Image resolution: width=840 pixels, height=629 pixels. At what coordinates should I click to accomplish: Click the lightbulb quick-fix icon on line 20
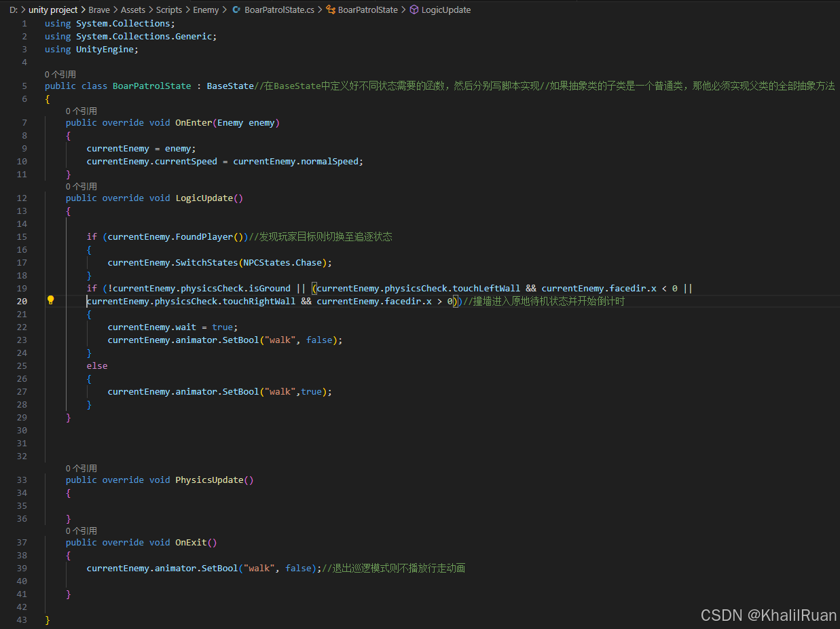[x=50, y=300]
